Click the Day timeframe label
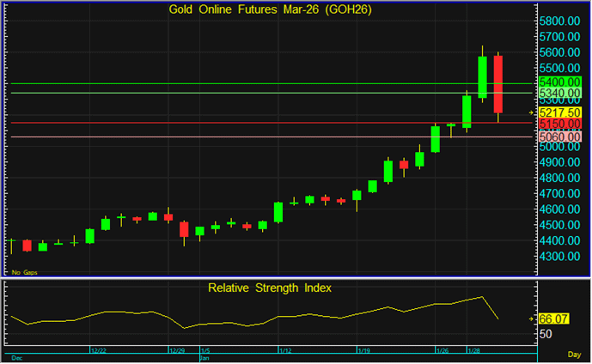 (574, 354)
